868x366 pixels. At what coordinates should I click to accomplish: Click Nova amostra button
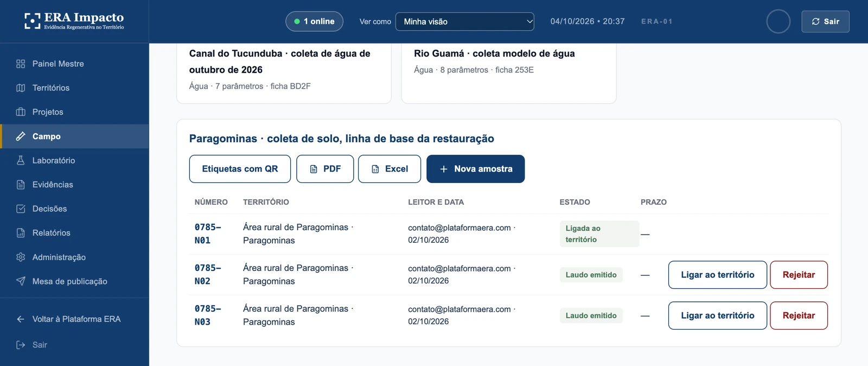(476, 169)
